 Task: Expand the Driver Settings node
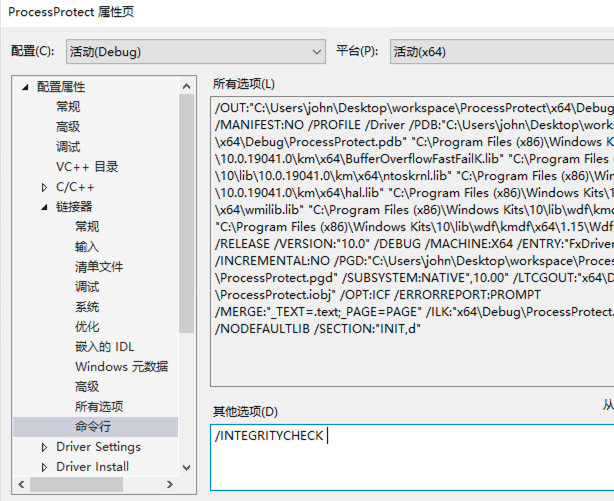pos(44,447)
